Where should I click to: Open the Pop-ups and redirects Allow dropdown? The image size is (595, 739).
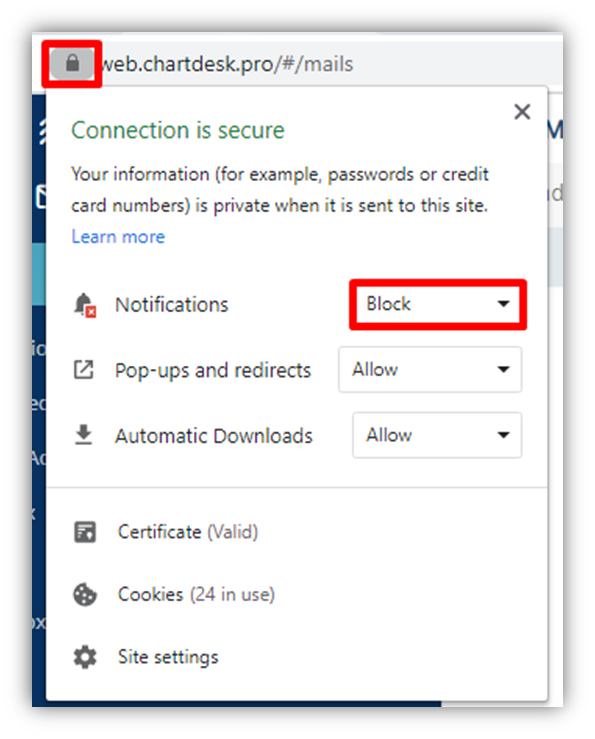430,370
